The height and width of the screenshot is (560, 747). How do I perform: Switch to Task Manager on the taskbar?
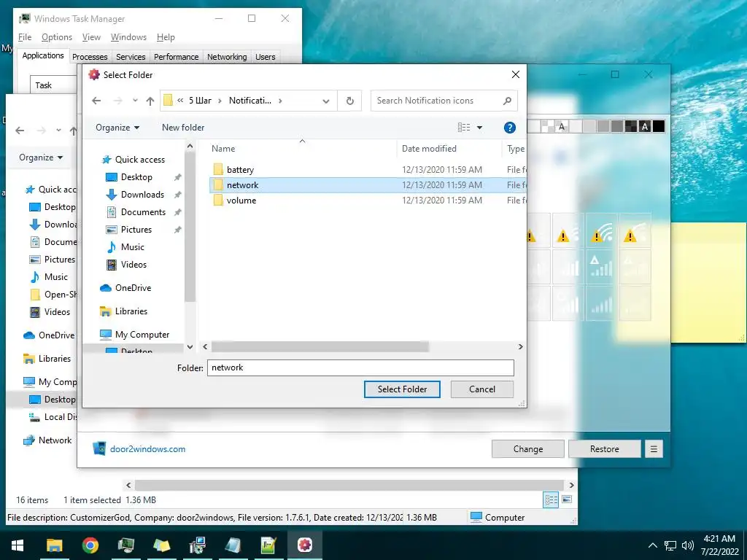coord(125,545)
